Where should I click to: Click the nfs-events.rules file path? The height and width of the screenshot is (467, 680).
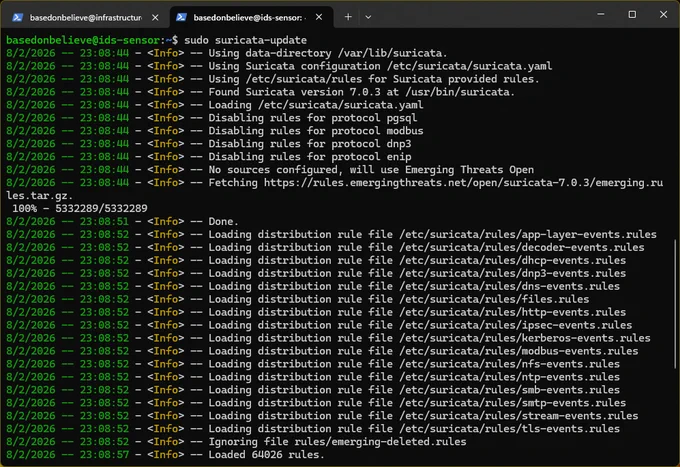tap(510, 364)
